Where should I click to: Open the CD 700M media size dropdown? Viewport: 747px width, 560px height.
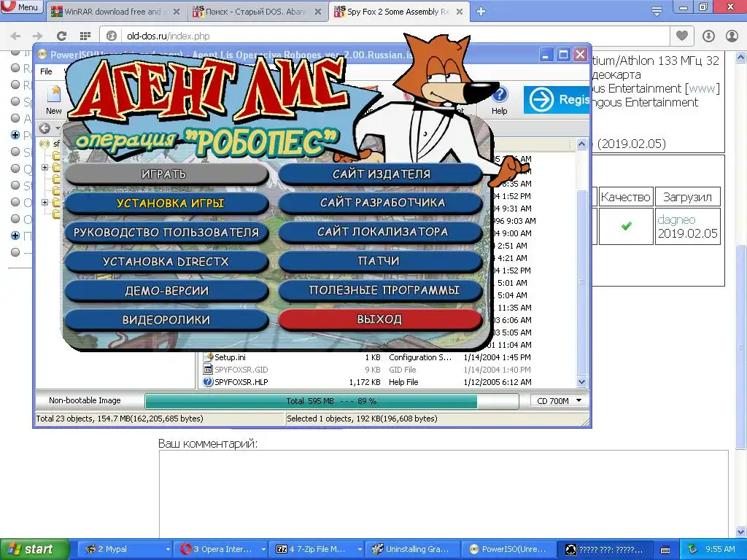560,401
